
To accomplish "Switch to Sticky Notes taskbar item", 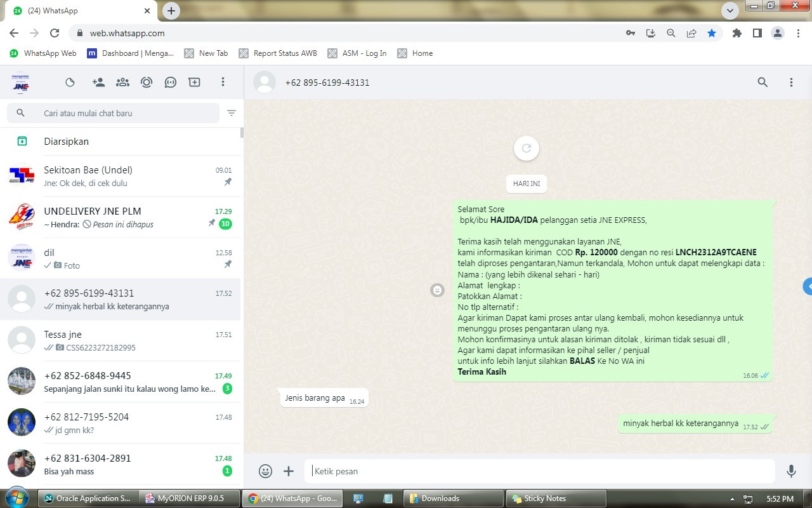I will coord(556,498).
